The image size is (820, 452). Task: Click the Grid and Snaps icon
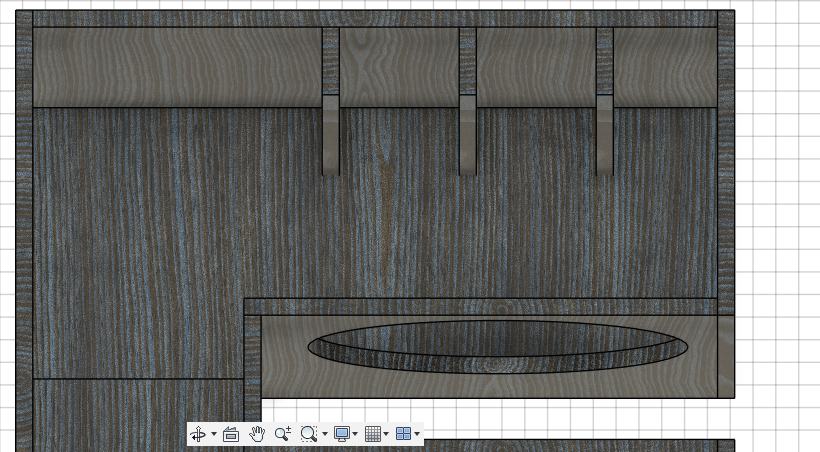(x=373, y=434)
